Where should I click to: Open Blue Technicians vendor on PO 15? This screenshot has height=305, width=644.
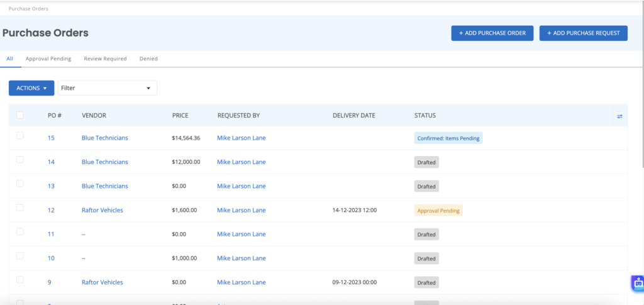(x=105, y=138)
